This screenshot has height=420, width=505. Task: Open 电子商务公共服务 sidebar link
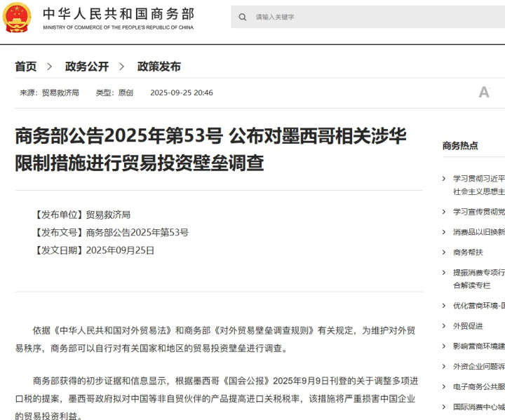478,386
